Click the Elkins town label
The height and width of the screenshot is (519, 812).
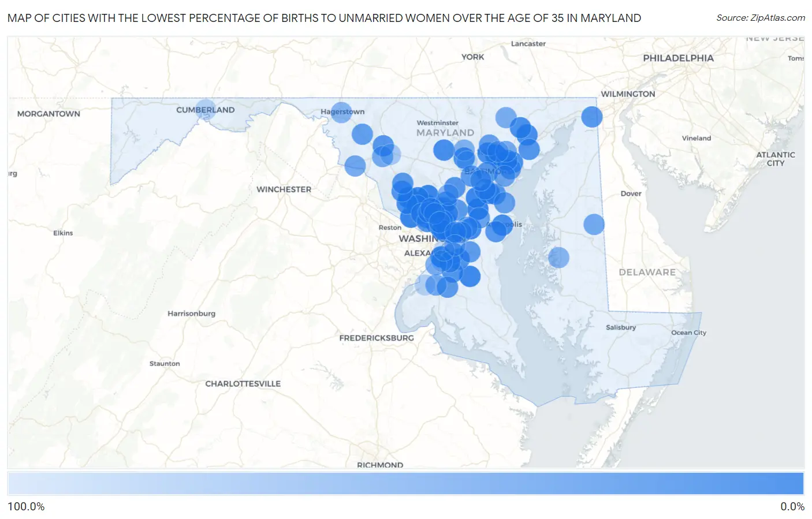coord(63,233)
